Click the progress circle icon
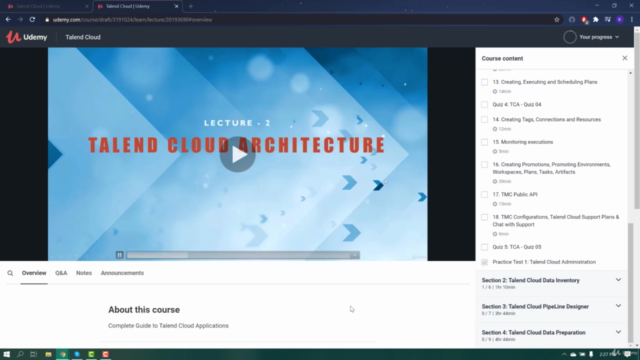The height and width of the screenshot is (360, 640). coord(570,37)
